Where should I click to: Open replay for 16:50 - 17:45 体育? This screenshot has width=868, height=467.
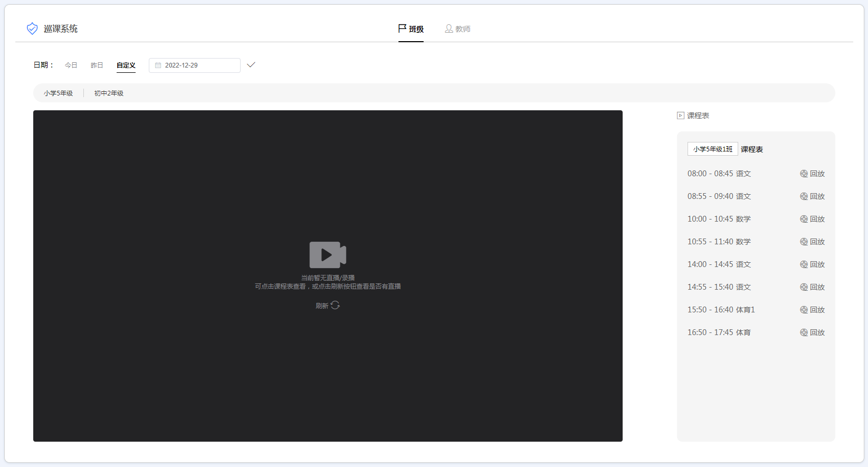(812, 332)
